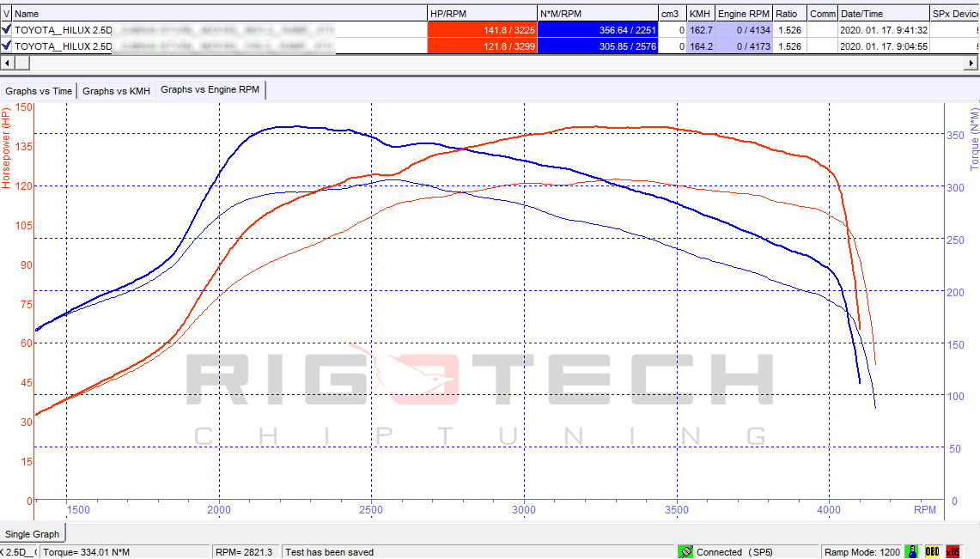This screenshot has height=559, width=980.
Task: Click the red xDS status icon
Action: pos(953,552)
